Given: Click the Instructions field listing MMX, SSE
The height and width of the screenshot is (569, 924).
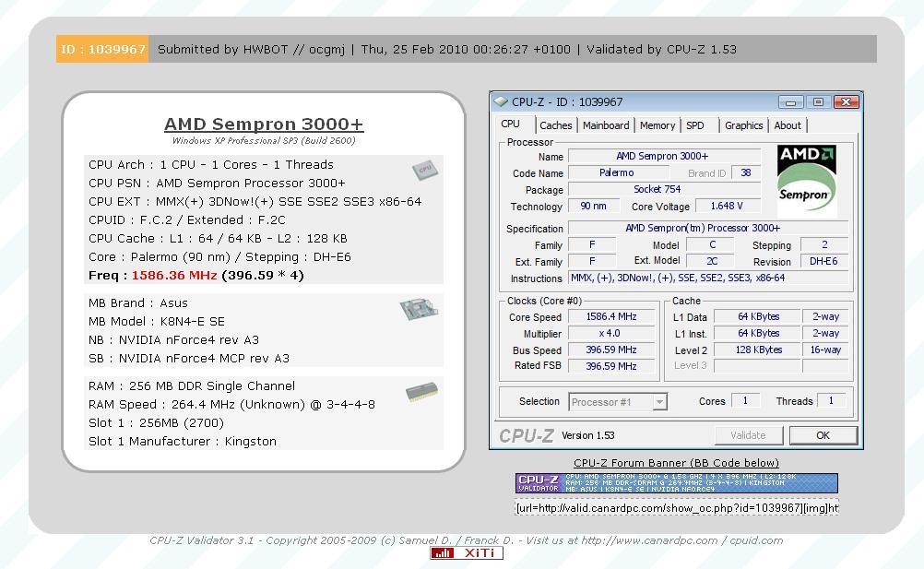Looking at the screenshot, I should pyautogui.click(x=708, y=278).
